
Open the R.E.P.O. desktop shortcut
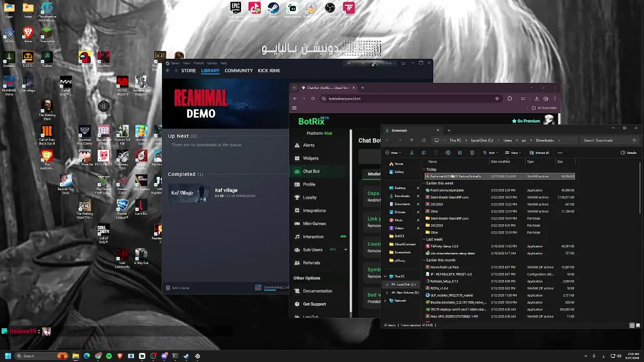tap(28, 59)
